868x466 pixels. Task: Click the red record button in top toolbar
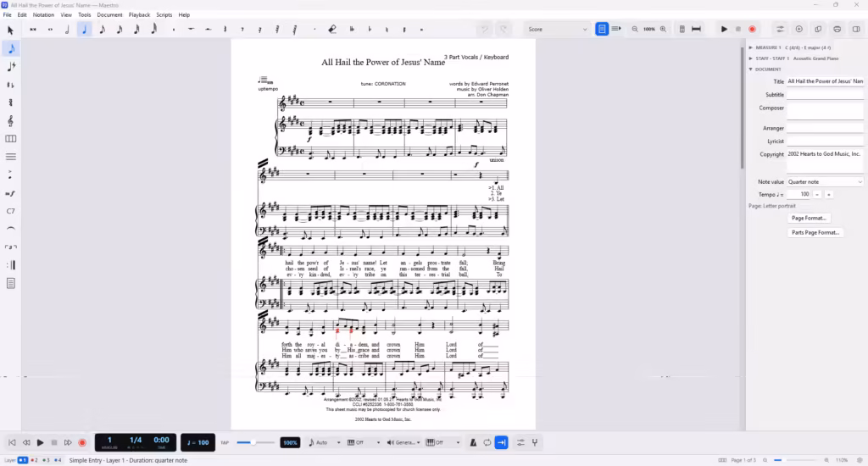point(753,30)
